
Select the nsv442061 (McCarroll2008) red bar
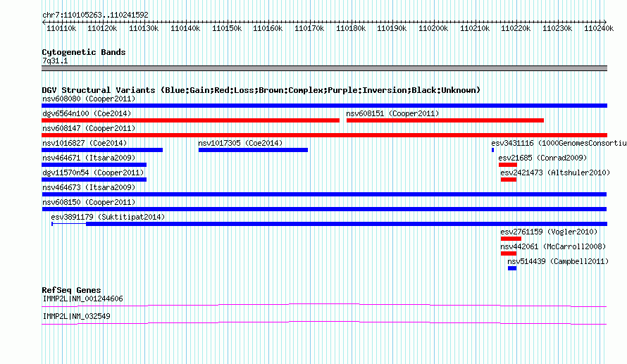click(x=509, y=253)
